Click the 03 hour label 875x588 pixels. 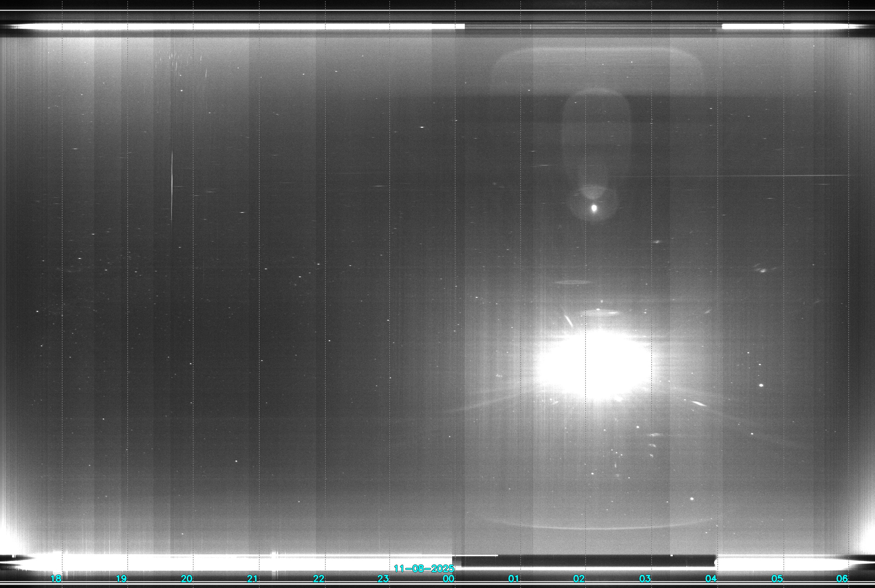click(645, 579)
